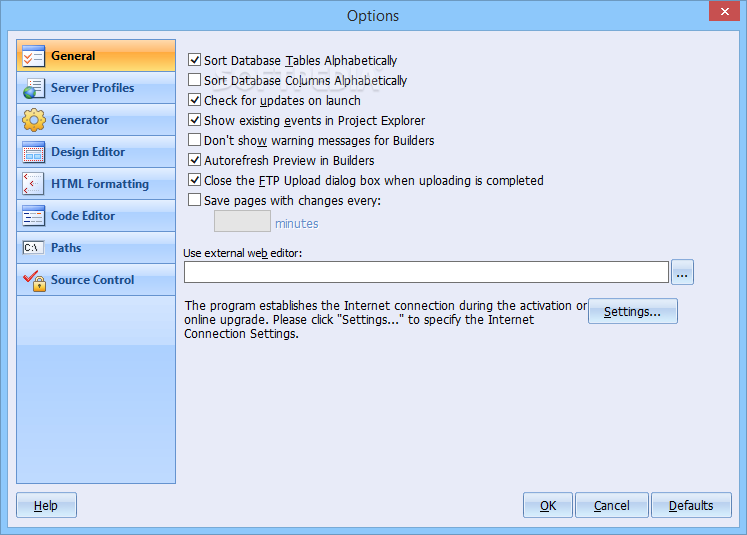Enable Sort Database Columns Alphabetically
747x535 pixels.
coord(195,81)
